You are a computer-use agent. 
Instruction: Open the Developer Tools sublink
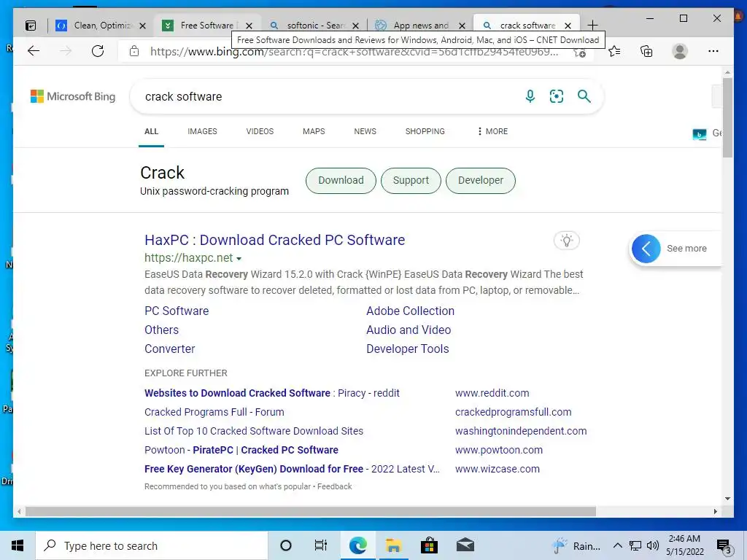(407, 349)
